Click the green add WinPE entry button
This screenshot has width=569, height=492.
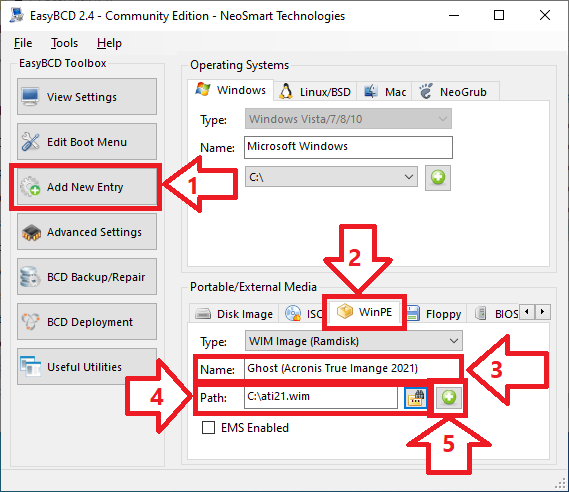(x=449, y=398)
